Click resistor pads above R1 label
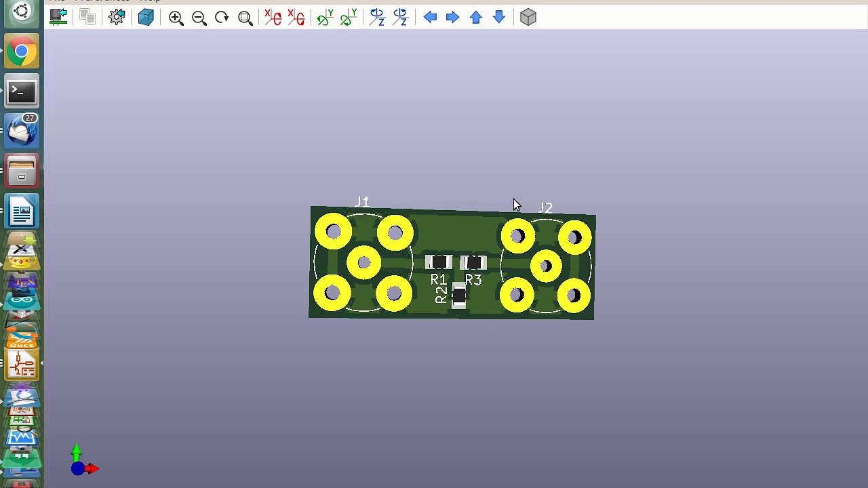The height and width of the screenshot is (488, 868). (x=439, y=262)
